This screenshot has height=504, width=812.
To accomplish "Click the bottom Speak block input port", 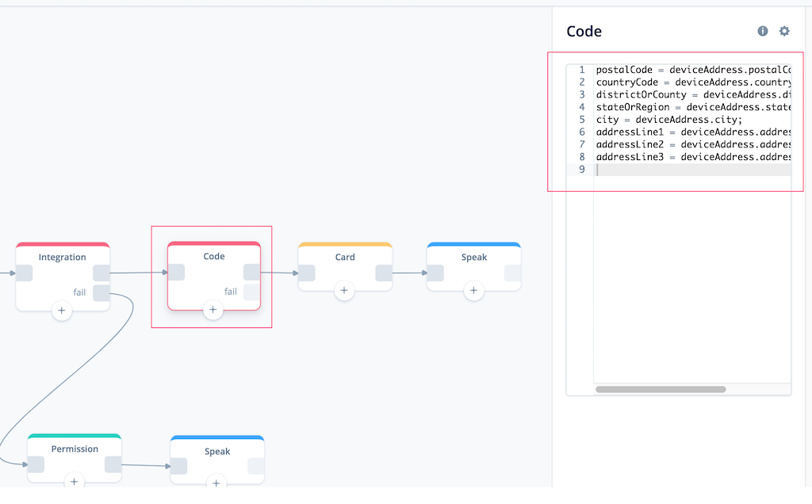I will point(178,466).
